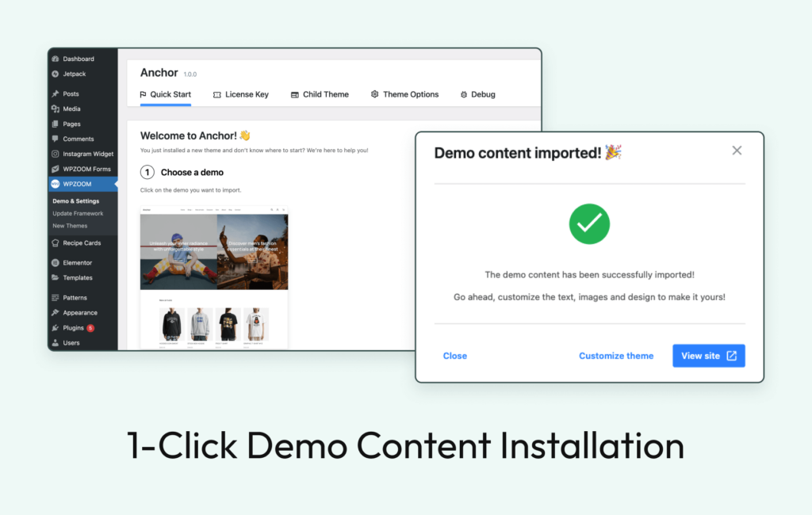
Task: Click the Child Theme tab icon
Action: coord(295,95)
